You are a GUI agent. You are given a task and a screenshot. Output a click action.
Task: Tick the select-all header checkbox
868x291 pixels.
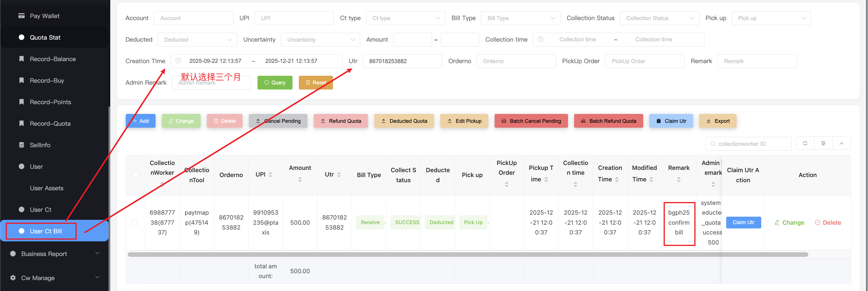pyautogui.click(x=135, y=175)
